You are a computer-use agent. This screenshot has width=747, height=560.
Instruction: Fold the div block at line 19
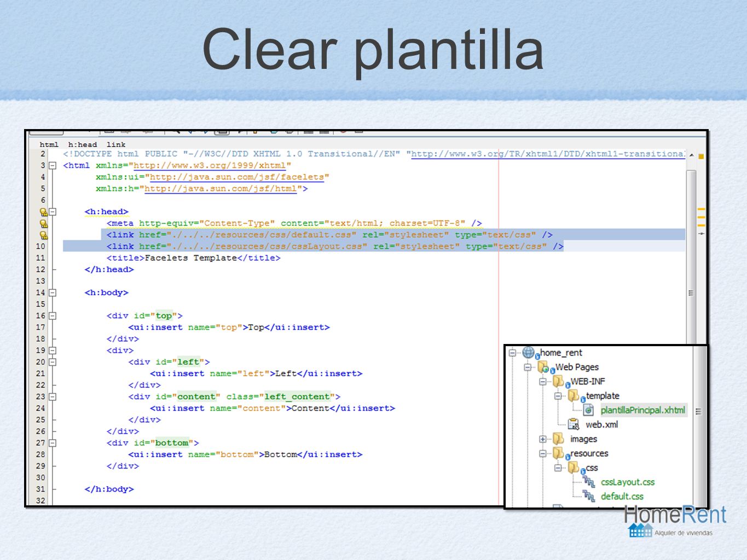coord(53,351)
